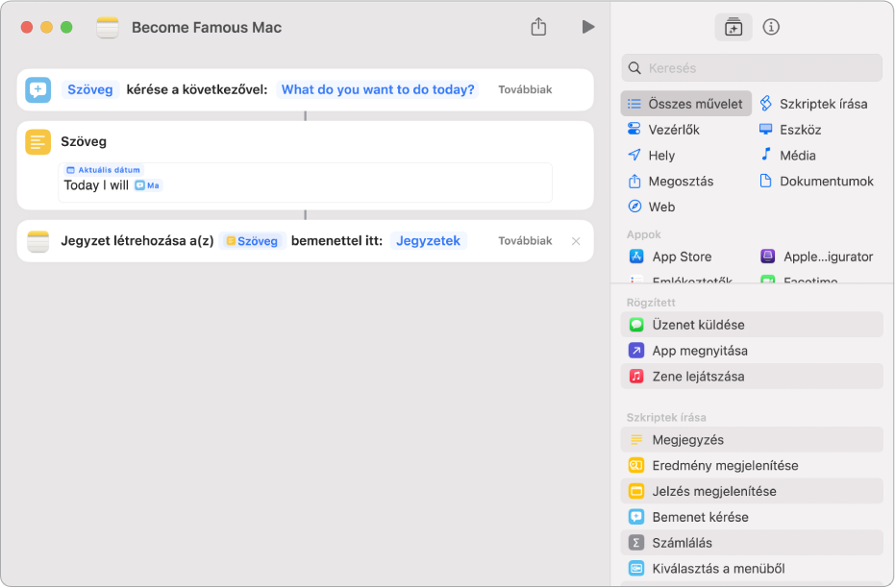
Task: Show shortcut details info icon
Action: [771, 27]
